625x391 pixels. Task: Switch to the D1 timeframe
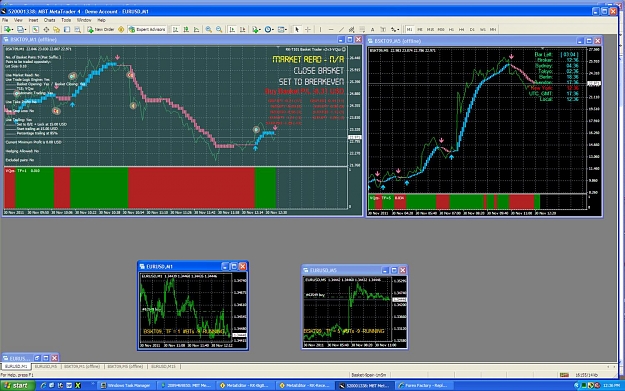point(472,29)
